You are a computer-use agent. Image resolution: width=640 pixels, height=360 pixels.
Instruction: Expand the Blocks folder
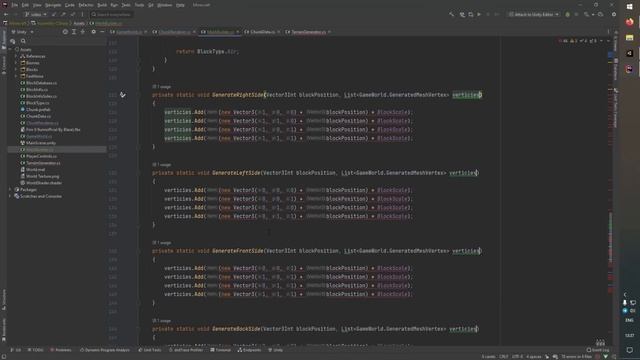tap(16, 69)
